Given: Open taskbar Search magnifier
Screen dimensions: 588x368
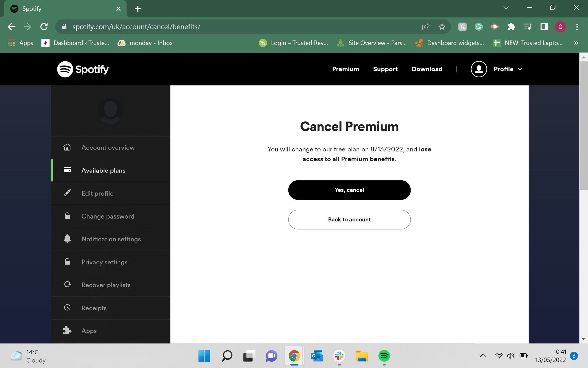Looking at the screenshot, I should tap(227, 356).
